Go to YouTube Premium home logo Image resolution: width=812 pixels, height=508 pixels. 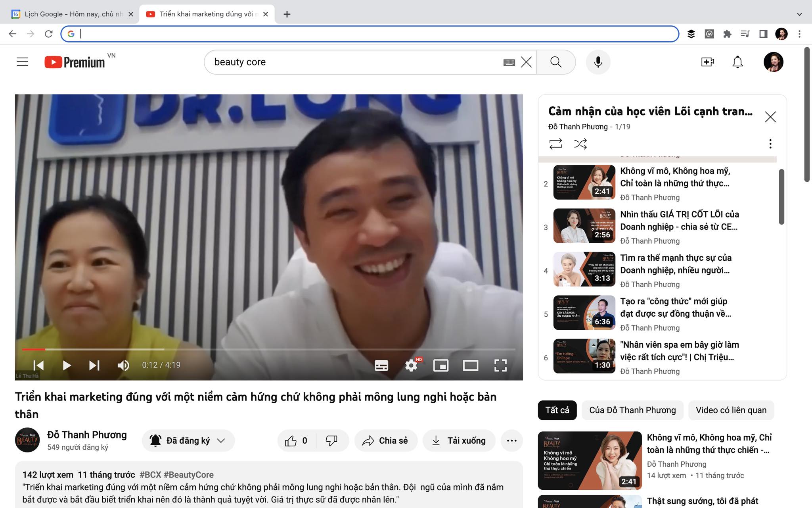tap(75, 62)
